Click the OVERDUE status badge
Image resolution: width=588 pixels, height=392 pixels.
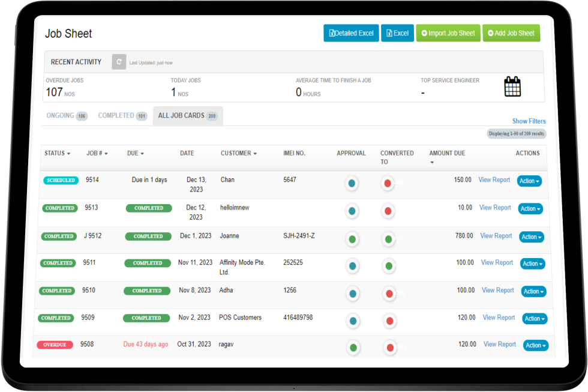[x=55, y=345]
